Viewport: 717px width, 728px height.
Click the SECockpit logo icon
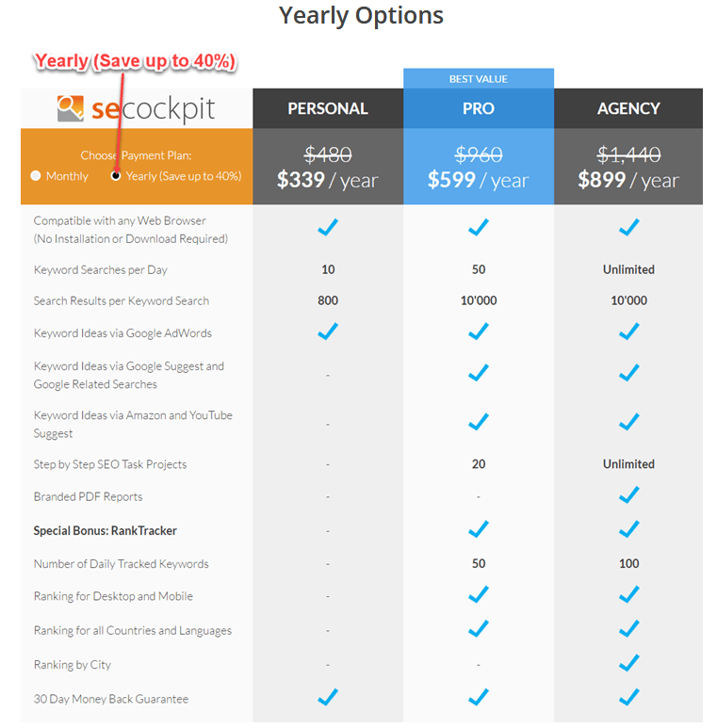pos(71,108)
